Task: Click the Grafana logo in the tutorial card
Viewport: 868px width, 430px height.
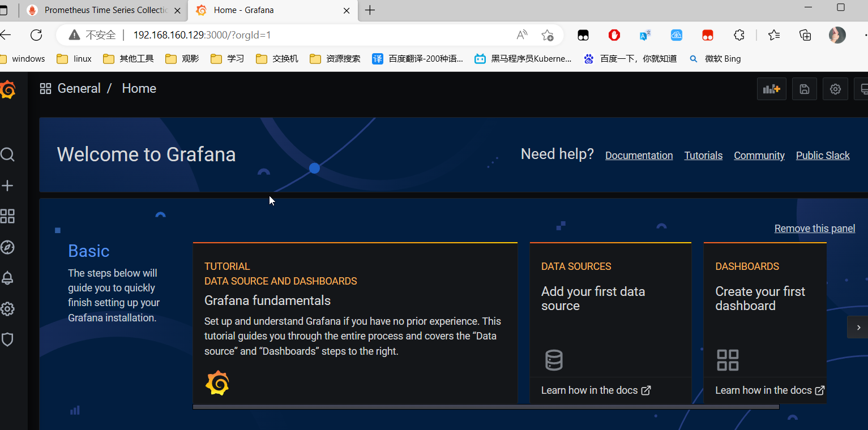Action: point(217,383)
